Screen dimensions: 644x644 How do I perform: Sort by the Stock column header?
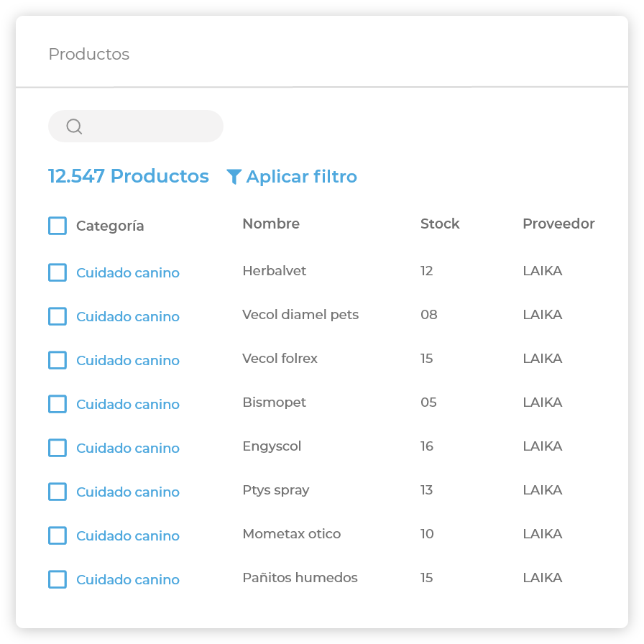pyautogui.click(x=440, y=224)
